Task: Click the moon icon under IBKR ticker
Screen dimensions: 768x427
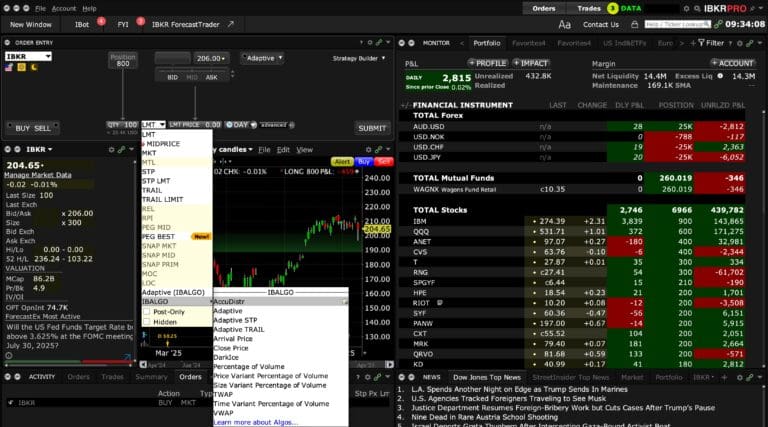Action: point(34,67)
